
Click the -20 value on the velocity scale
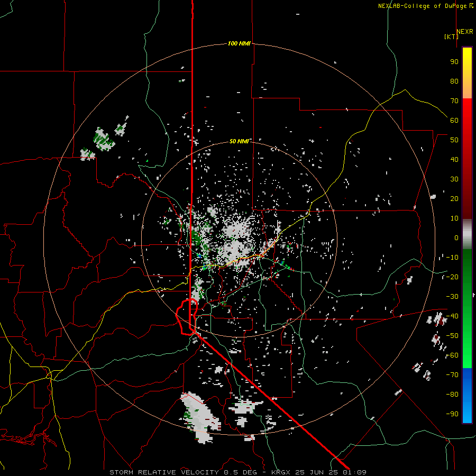(x=452, y=277)
